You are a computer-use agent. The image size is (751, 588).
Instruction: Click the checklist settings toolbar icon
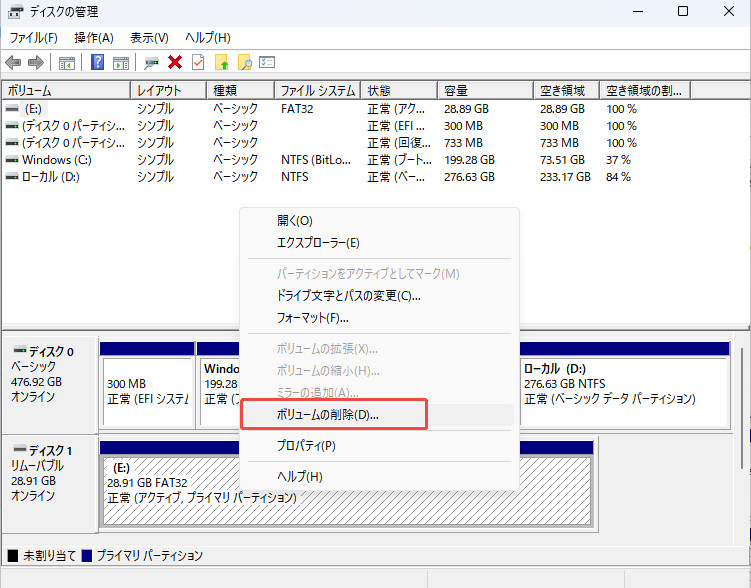tap(267, 62)
